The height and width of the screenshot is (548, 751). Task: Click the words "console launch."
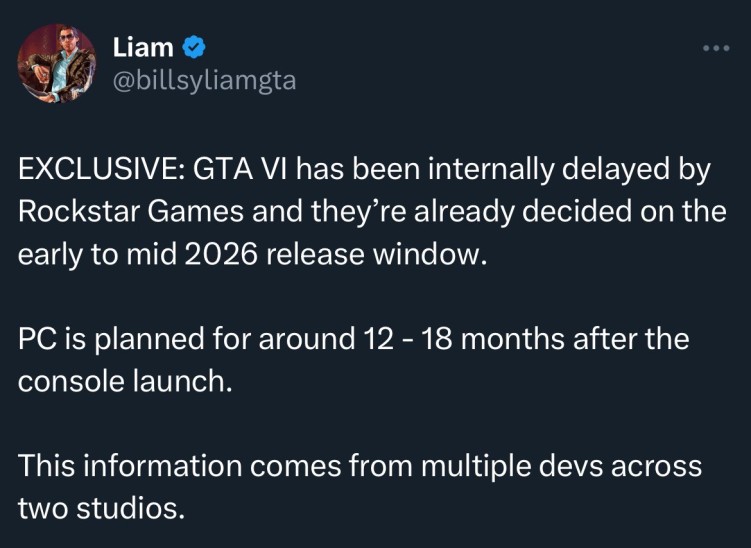(125, 381)
